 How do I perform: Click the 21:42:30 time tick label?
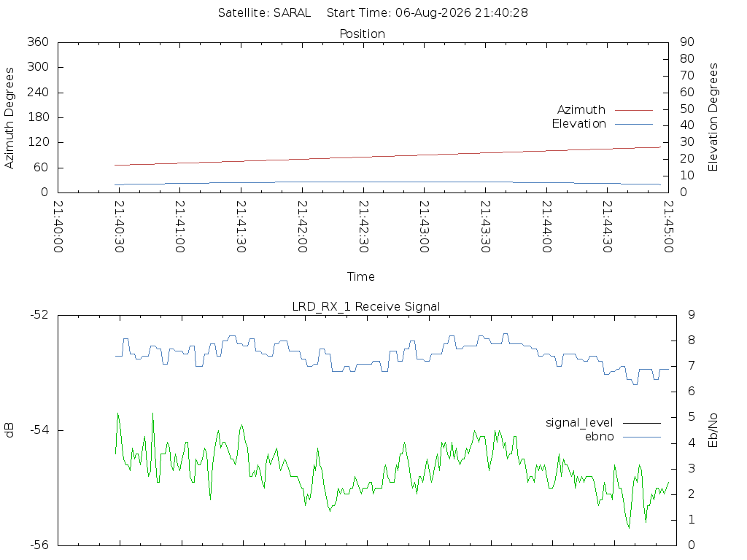coord(363,227)
